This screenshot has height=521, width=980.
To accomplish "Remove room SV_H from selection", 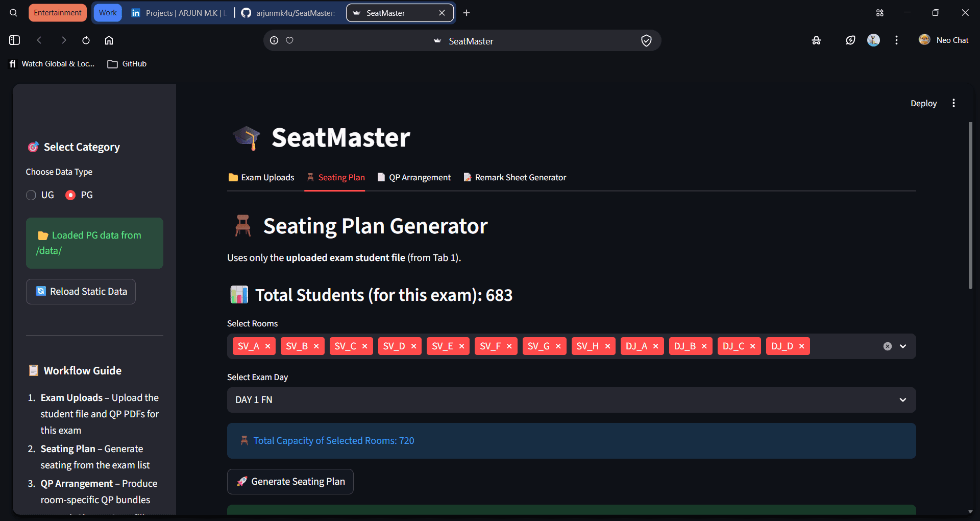I will 607,346.
